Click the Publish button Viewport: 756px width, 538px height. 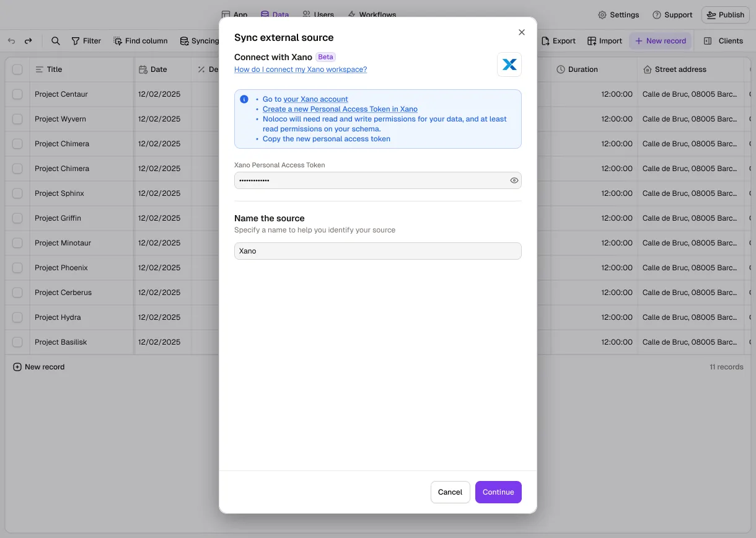click(x=725, y=15)
